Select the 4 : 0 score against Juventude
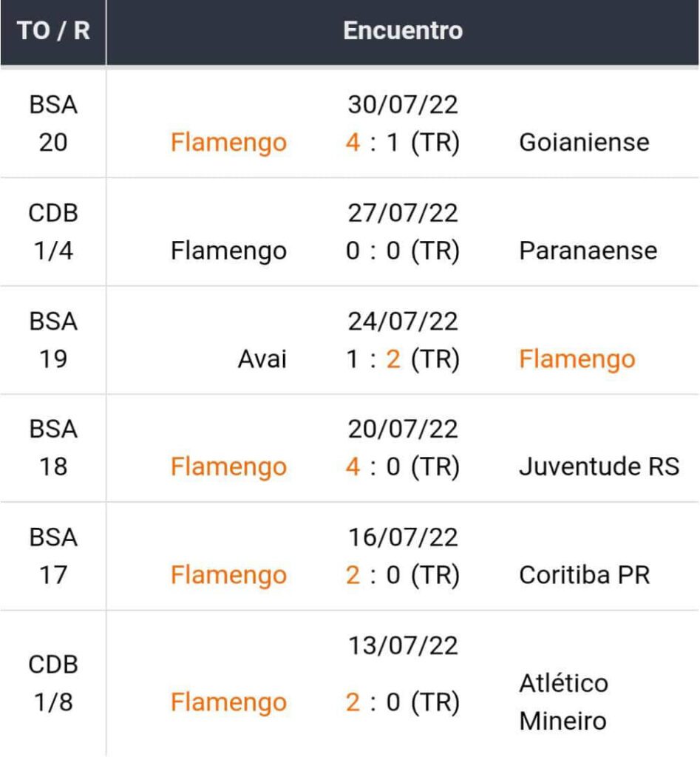The image size is (700, 757). 403,467
